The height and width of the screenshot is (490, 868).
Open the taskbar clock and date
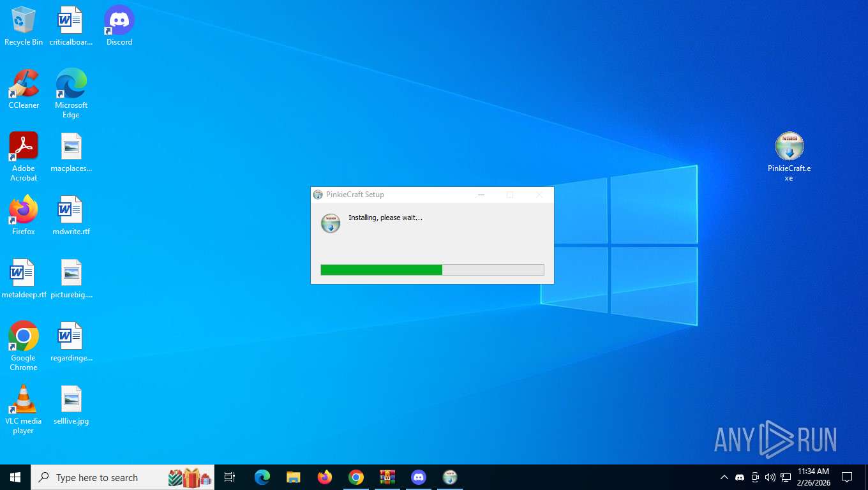pyautogui.click(x=814, y=477)
